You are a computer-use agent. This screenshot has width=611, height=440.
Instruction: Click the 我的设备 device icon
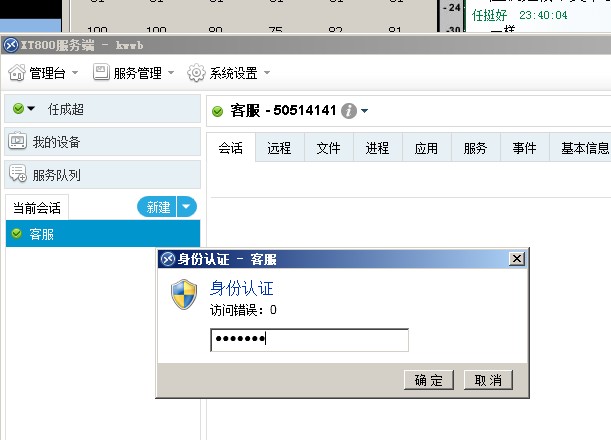pos(18,141)
